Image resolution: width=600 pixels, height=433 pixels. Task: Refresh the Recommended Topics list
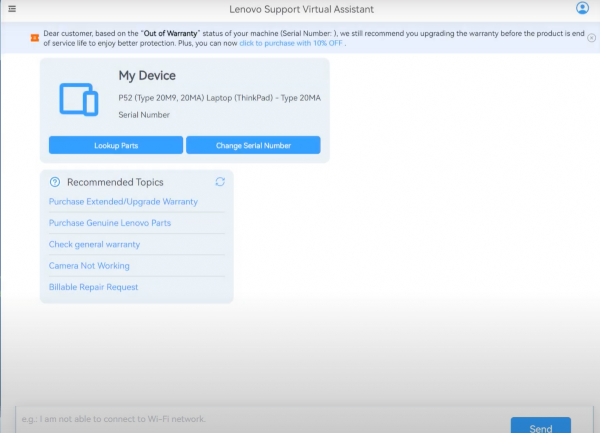click(220, 182)
